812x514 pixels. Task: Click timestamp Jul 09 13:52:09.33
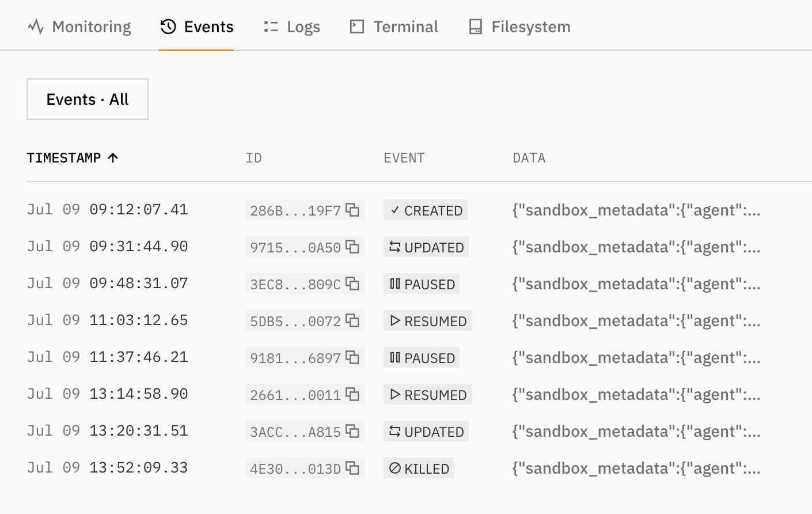pos(108,467)
